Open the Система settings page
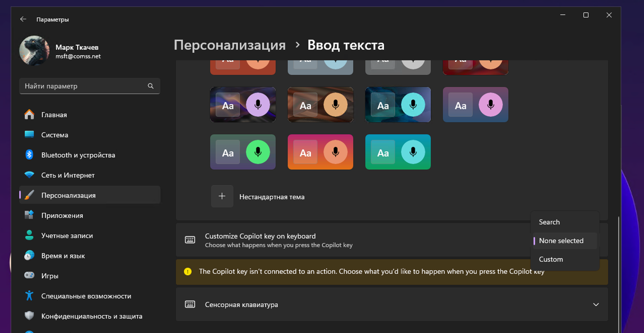This screenshot has height=333, width=644. tap(55, 135)
